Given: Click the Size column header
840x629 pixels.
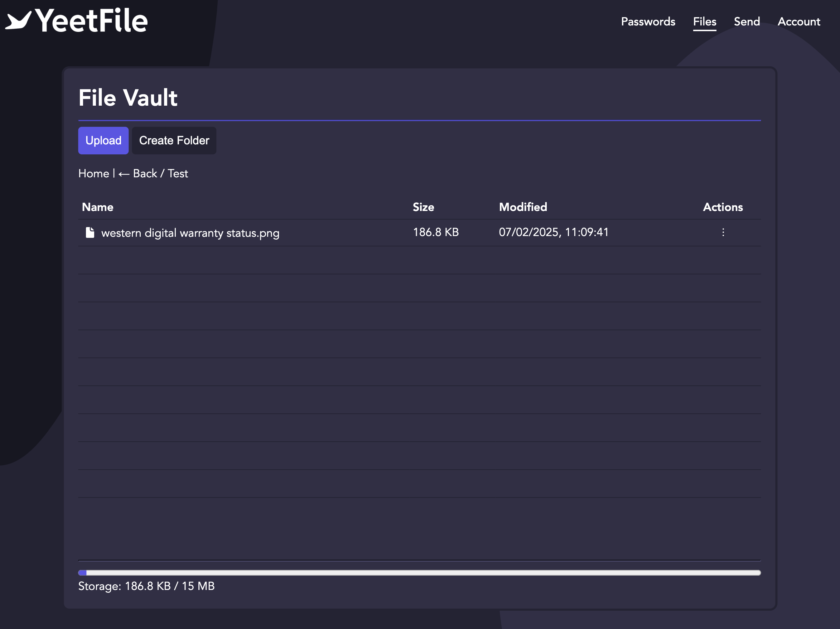Looking at the screenshot, I should 423,207.
